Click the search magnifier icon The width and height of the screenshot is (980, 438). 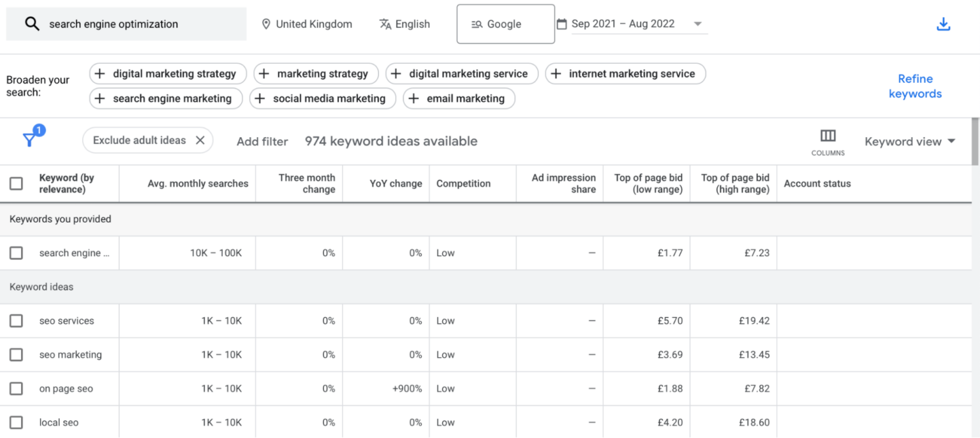click(31, 24)
